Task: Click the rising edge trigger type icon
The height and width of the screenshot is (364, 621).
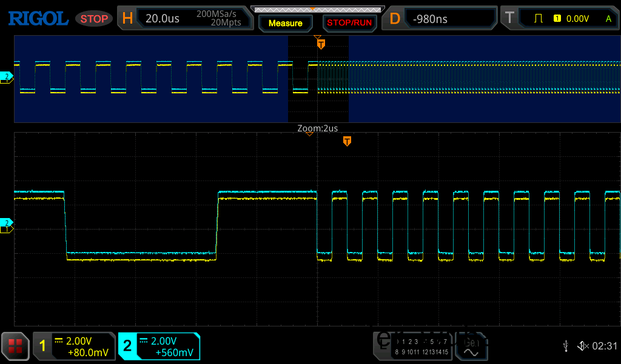Action: pos(538,19)
